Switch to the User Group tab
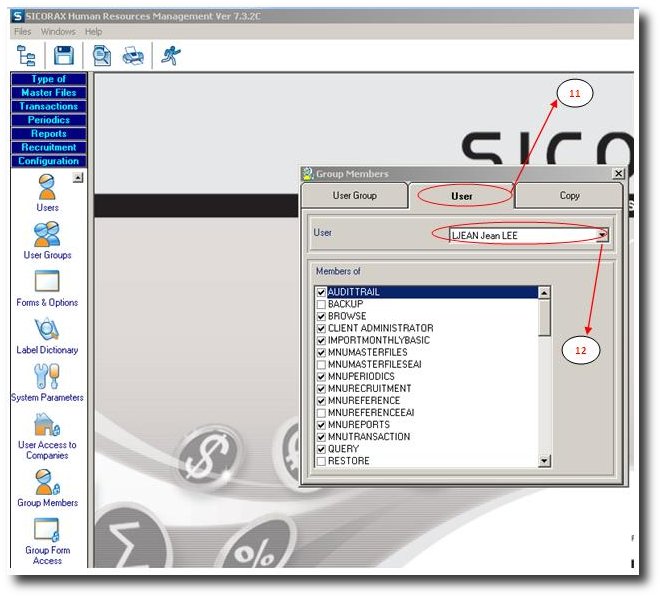This screenshot has width=662, height=598. pyautogui.click(x=355, y=196)
